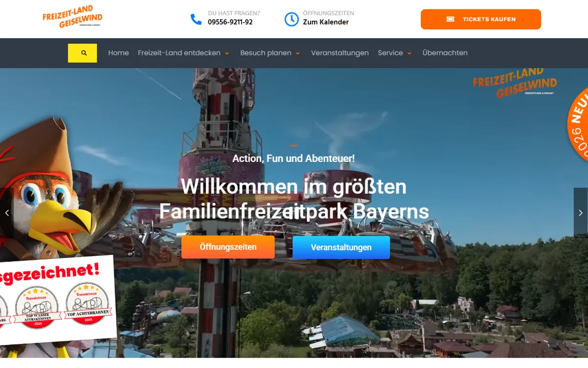Go to Home menu item
Viewport: 588px width, 368px height.
119,53
